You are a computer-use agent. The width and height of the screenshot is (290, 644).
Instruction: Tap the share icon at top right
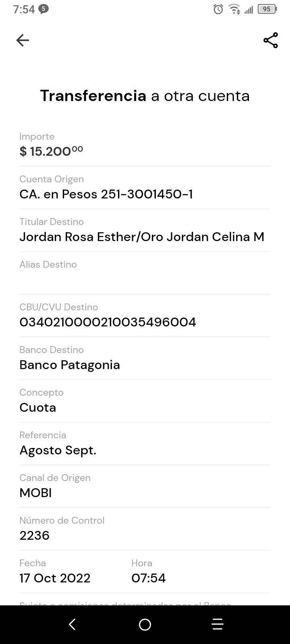(x=270, y=40)
